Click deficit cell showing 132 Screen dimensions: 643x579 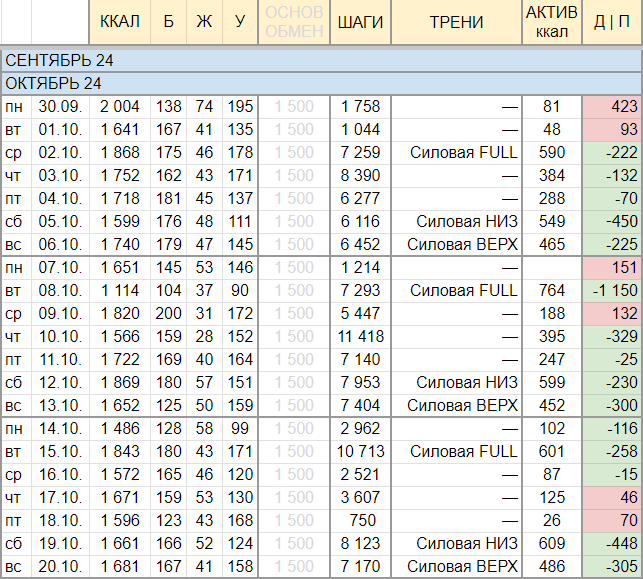[x=612, y=314]
